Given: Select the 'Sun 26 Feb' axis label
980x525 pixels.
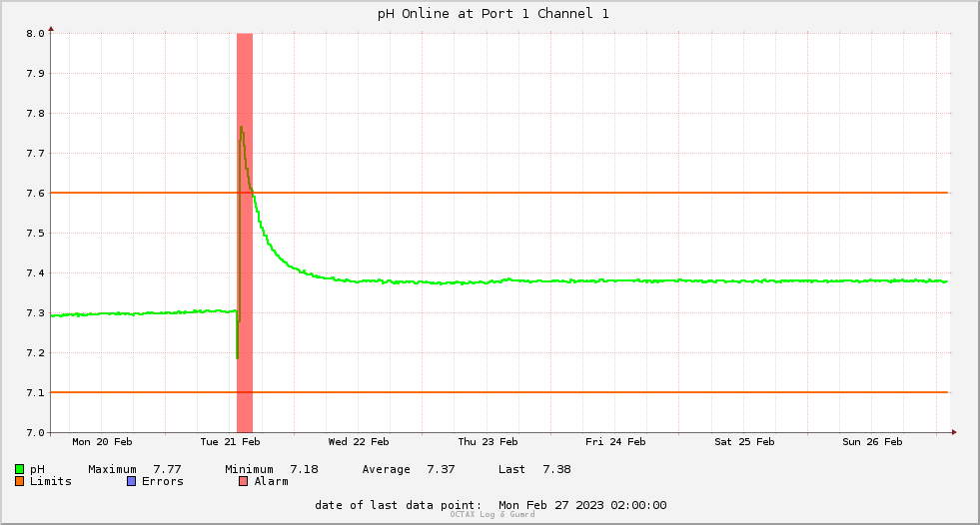Looking at the screenshot, I should coord(872,442).
